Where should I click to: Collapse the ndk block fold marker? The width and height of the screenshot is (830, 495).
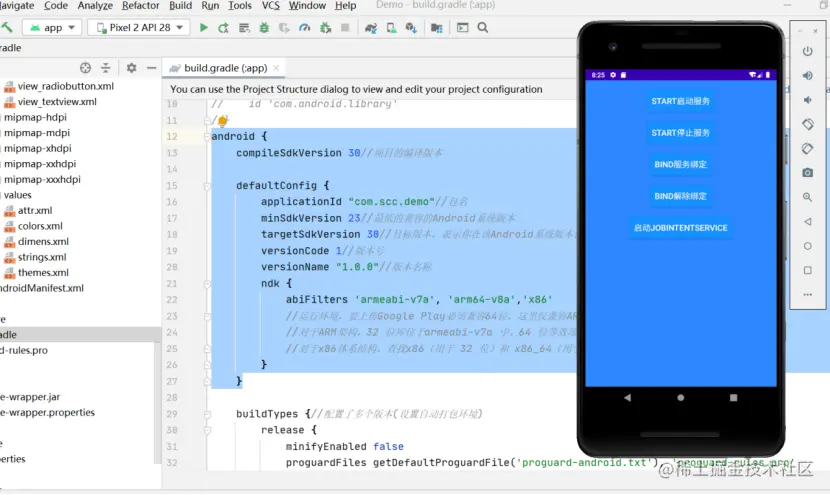[x=207, y=284]
